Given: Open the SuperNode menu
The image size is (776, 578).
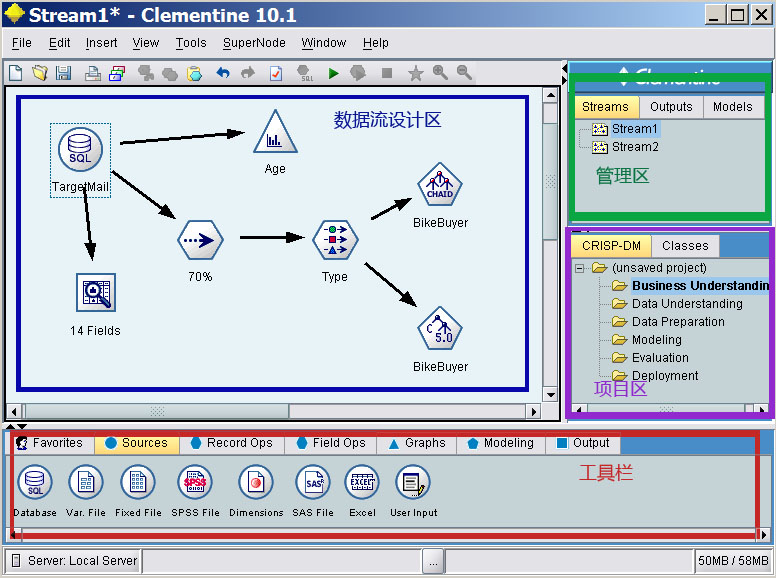Looking at the screenshot, I should 254,43.
